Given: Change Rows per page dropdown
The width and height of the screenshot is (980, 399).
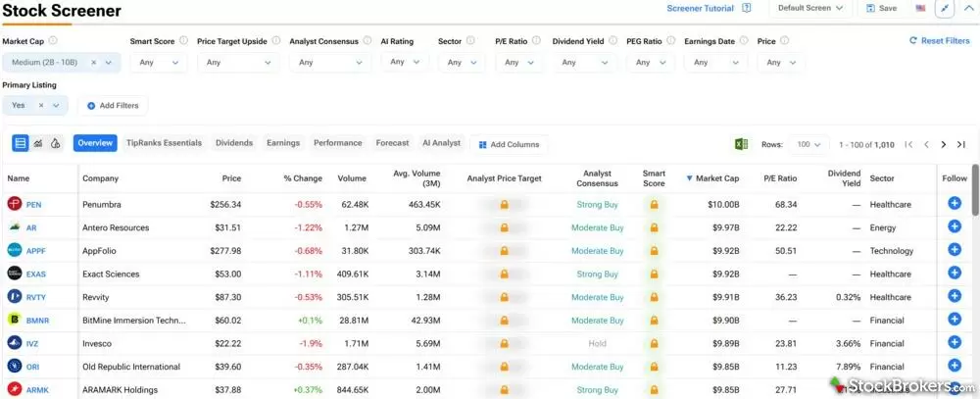Looking at the screenshot, I should [808, 144].
